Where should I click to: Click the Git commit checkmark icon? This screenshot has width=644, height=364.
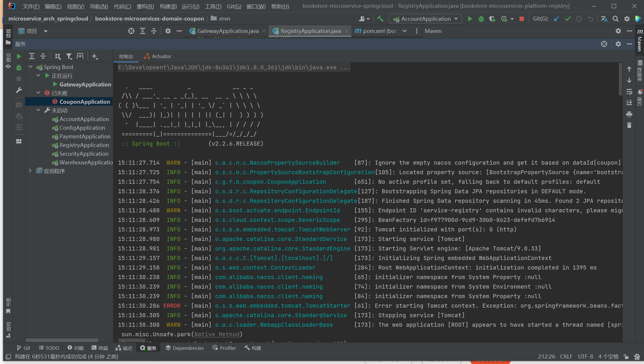[568, 19]
